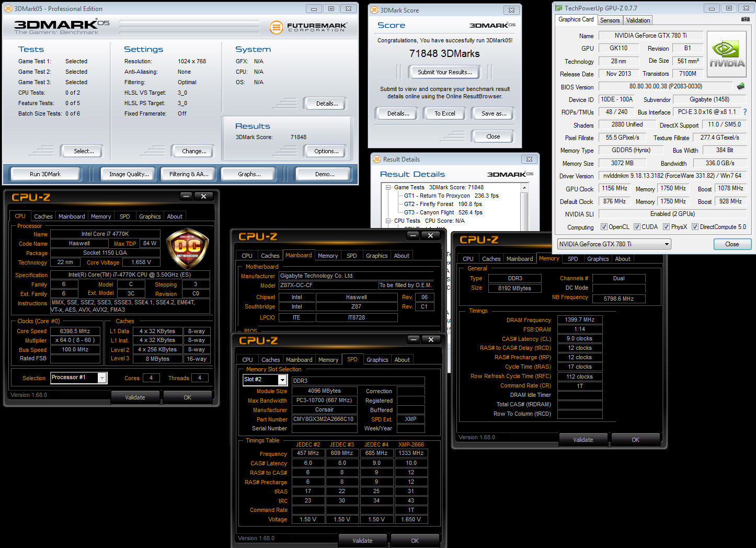Click Validate in the CPU-Z processor window

point(135,397)
